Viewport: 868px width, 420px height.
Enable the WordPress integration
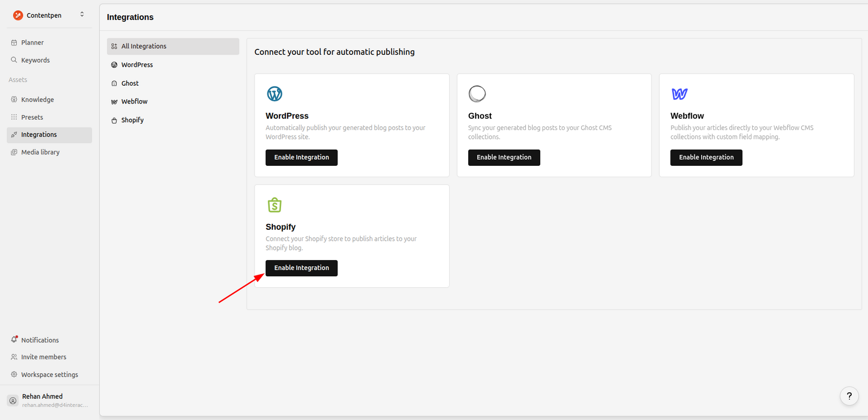coord(301,158)
